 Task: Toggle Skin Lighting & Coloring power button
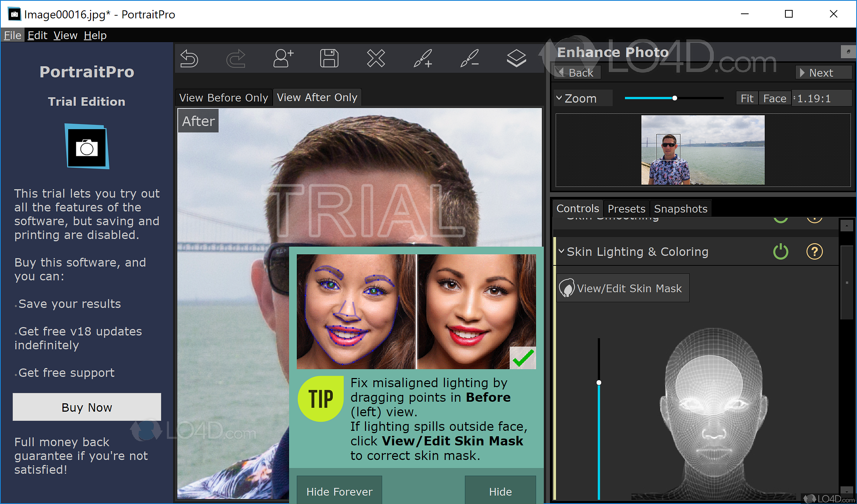point(781,251)
